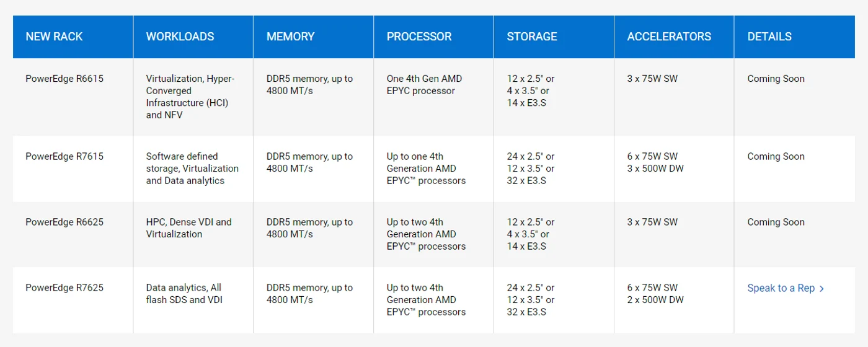Click Coming Soon in the R7615 row
This screenshot has width=868, height=347.
pos(776,157)
